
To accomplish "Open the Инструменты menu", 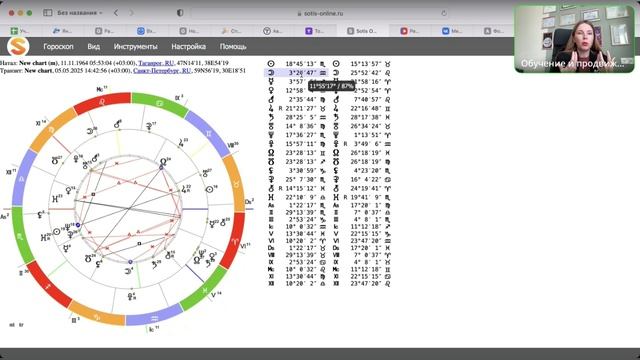I will (x=136, y=47).
